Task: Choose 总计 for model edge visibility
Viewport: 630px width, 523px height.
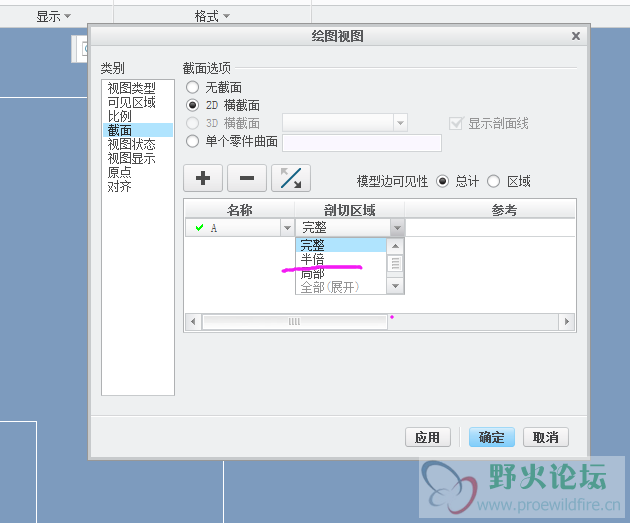Action: pos(442,182)
